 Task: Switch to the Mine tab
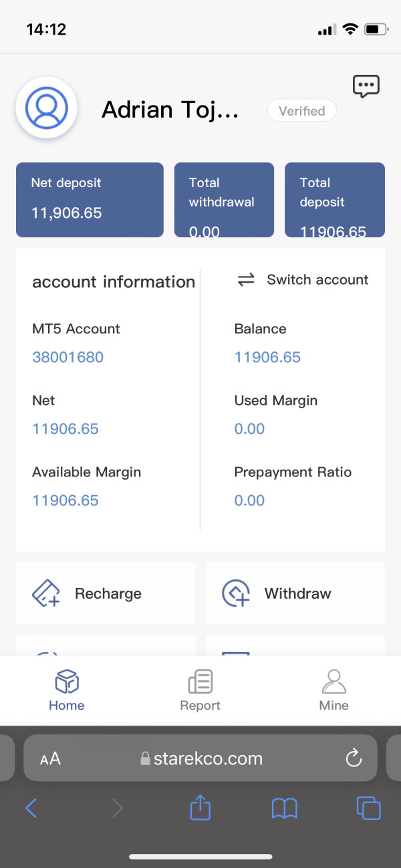point(333,691)
